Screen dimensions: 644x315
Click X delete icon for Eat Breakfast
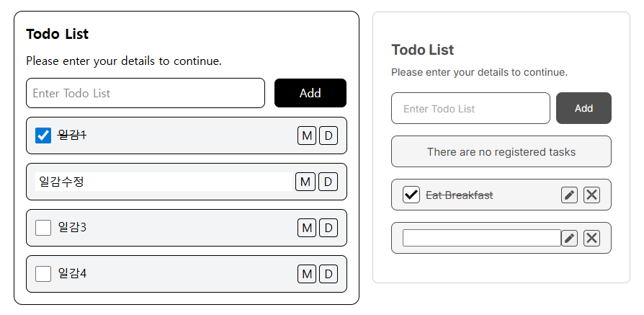(x=591, y=195)
